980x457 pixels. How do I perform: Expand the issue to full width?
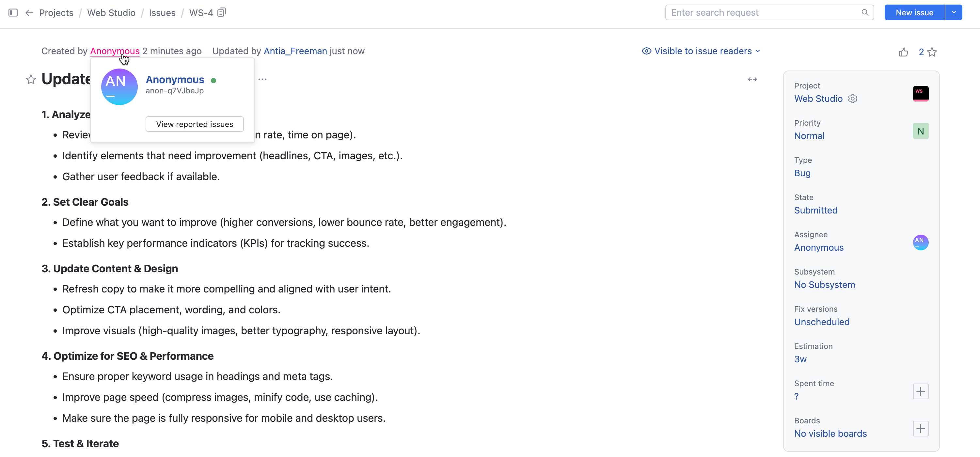coord(752,79)
